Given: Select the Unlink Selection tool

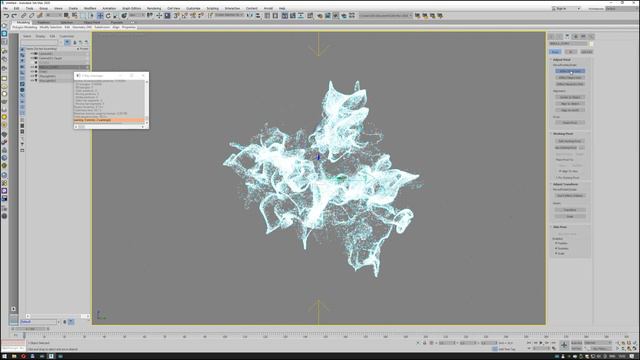Looking at the screenshot, I should [31, 16].
